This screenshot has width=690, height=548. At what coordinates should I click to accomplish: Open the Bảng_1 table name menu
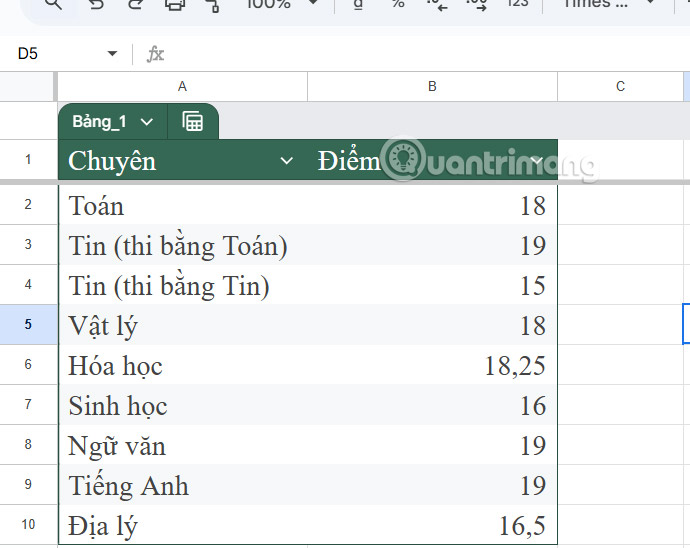[x=112, y=122]
